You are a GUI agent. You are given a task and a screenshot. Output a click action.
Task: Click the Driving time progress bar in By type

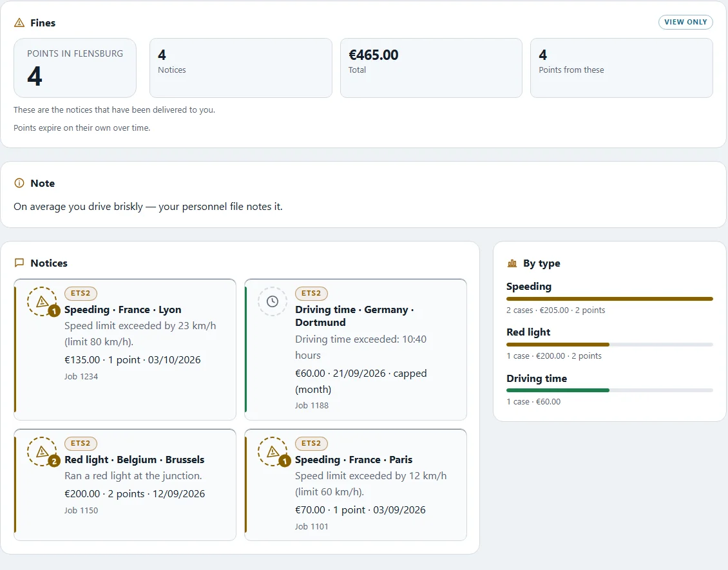tap(609, 390)
